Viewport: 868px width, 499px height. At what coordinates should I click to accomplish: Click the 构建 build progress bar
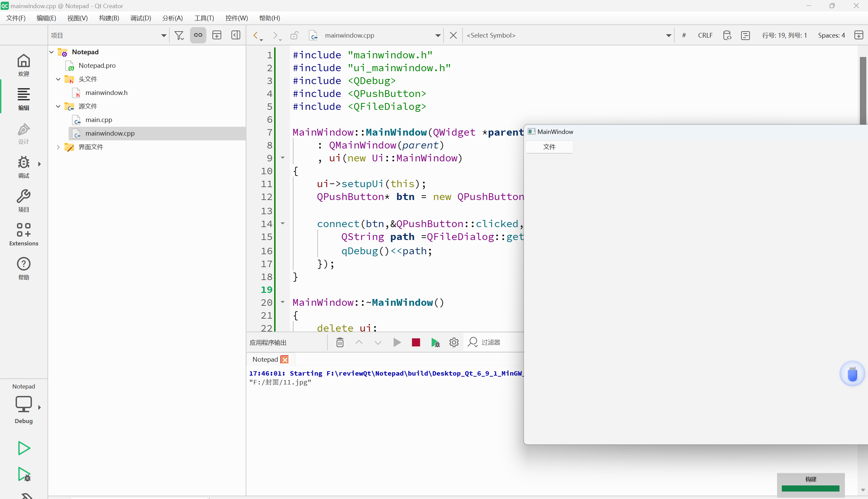(x=810, y=488)
